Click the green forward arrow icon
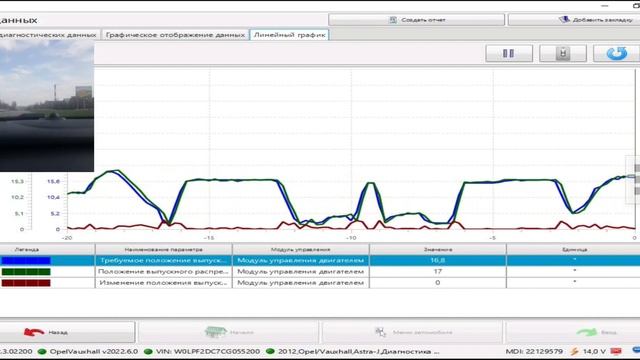640x360 pixels. click(x=587, y=332)
